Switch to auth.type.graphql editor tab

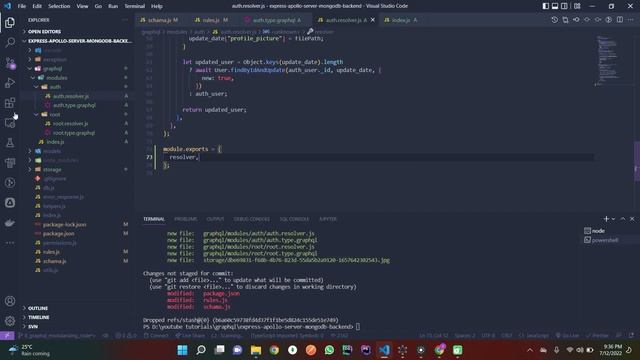pos(273,20)
